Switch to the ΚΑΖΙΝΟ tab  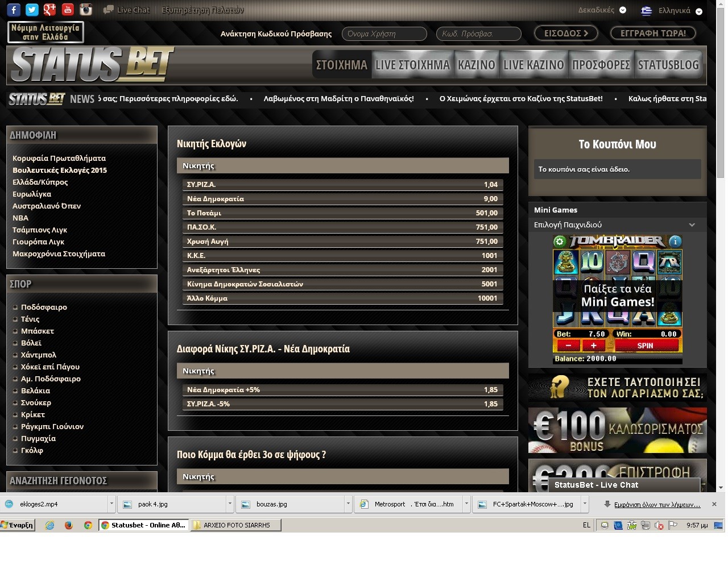tap(477, 65)
